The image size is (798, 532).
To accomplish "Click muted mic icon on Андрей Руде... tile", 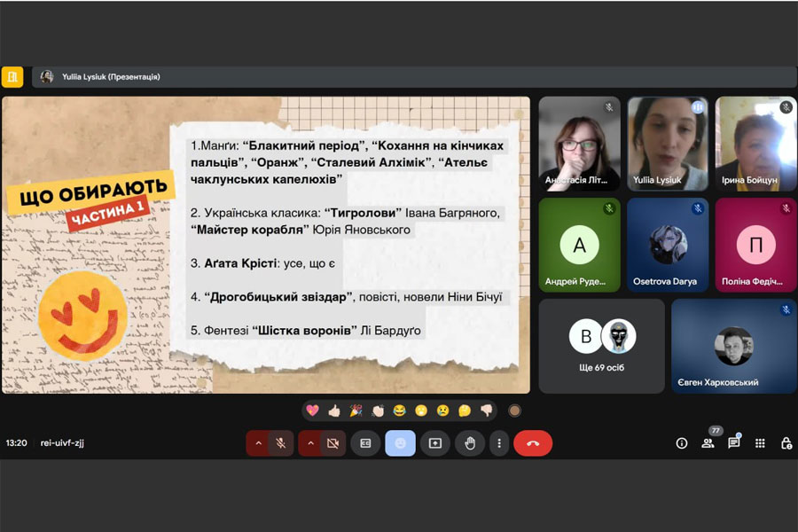I will [609, 208].
